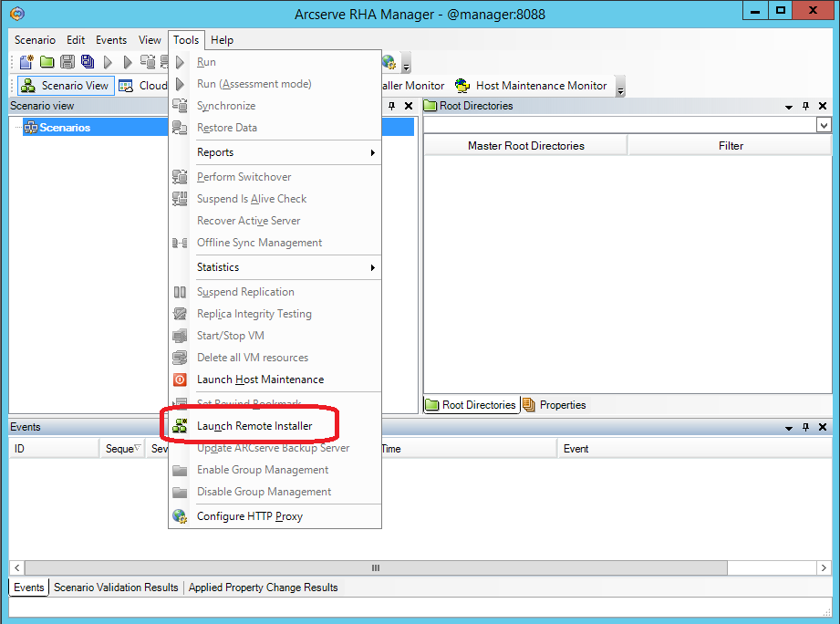
Task: Click Recover Active Server entry
Action: coord(275,221)
